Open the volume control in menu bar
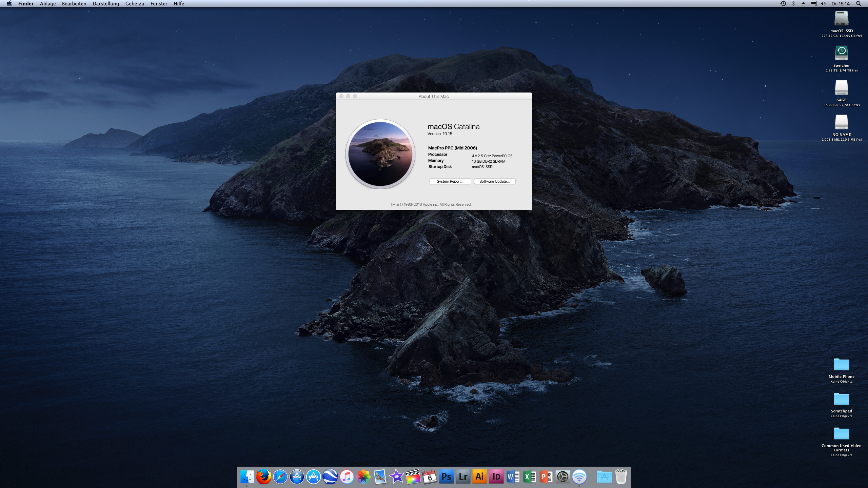 [823, 4]
